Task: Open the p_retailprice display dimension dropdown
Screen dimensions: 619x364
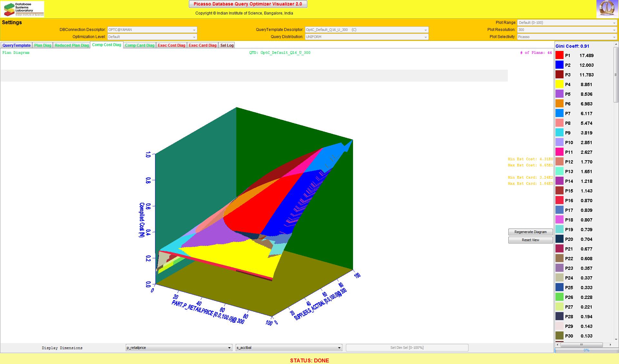Action: tap(179, 348)
